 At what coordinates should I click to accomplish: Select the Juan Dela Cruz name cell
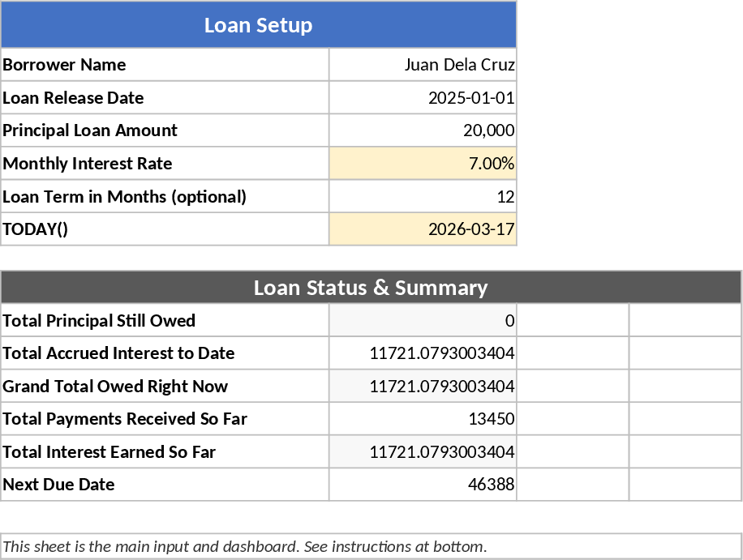423,65
